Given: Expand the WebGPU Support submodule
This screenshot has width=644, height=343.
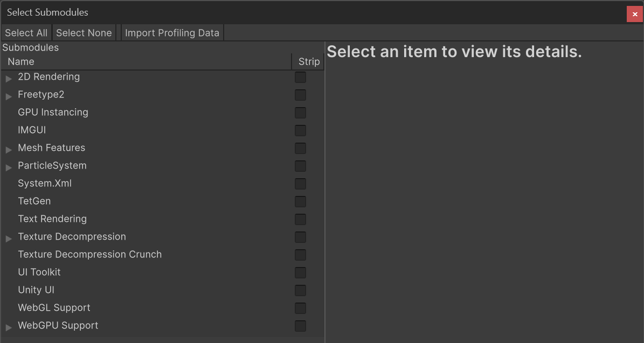Looking at the screenshot, I should tap(8, 326).
